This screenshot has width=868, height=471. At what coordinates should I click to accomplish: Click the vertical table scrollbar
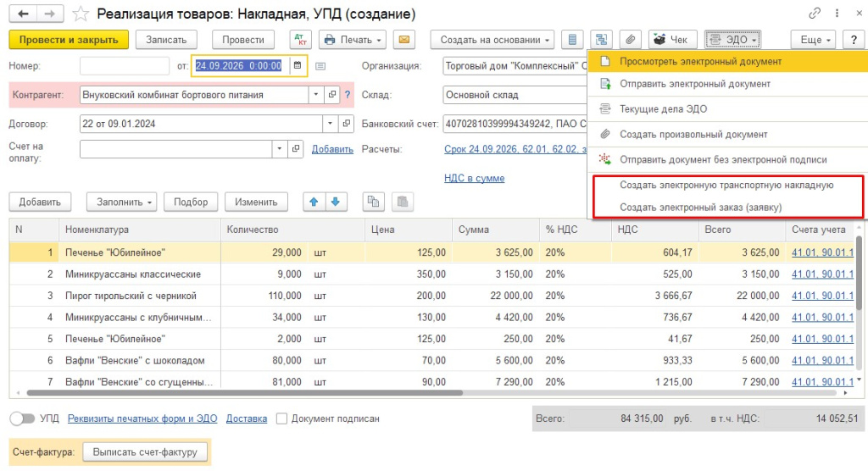click(860, 273)
